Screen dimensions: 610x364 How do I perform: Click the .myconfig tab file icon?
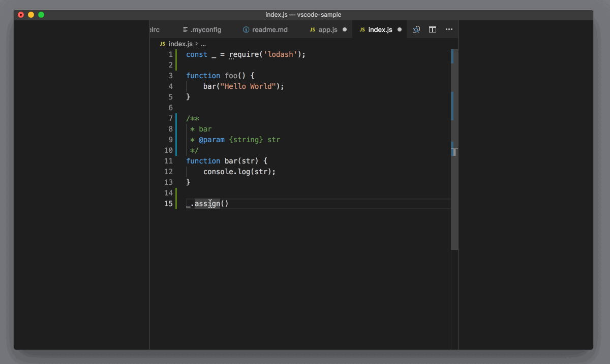[x=186, y=30]
